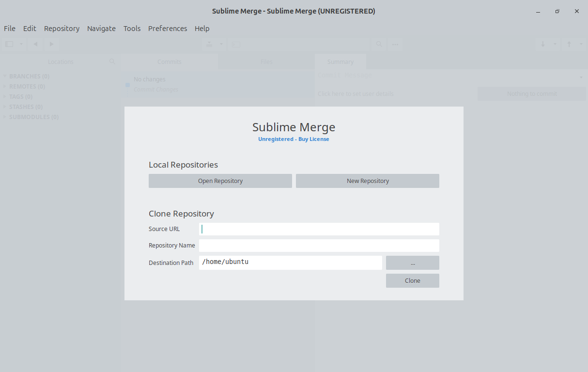The image size is (588, 372).
Task: Minimize the Sublime Merge window
Action: tap(538, 11)
